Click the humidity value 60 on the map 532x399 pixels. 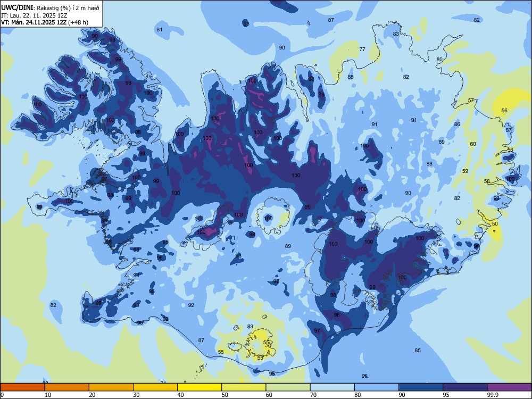[x=473, y=144]
